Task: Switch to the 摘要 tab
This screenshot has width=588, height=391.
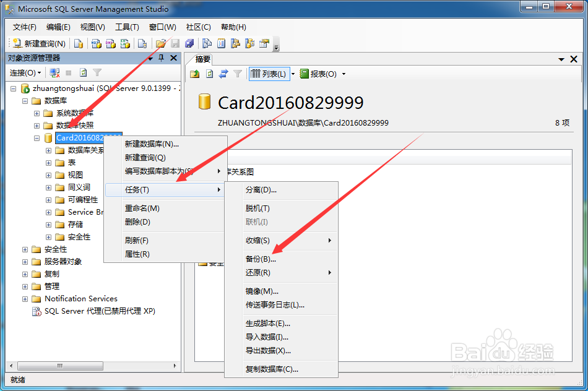Action: (203, 59)
